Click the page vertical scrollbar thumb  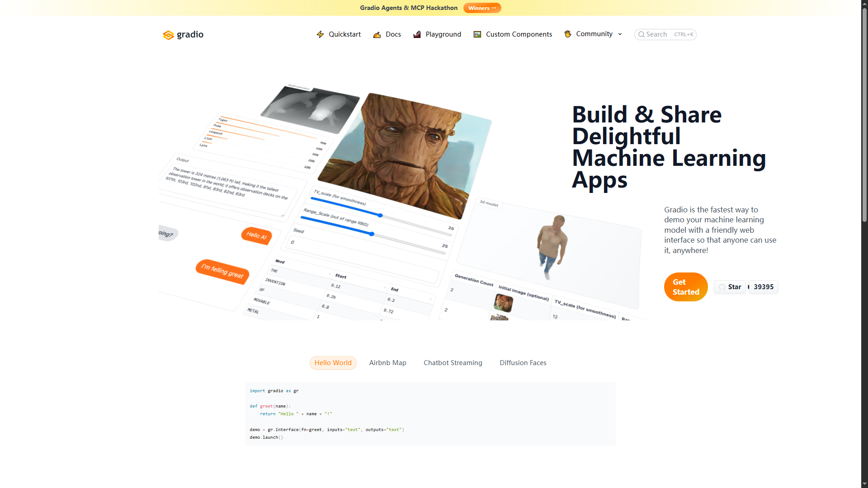pyautogui.click(x=864, y=113)
